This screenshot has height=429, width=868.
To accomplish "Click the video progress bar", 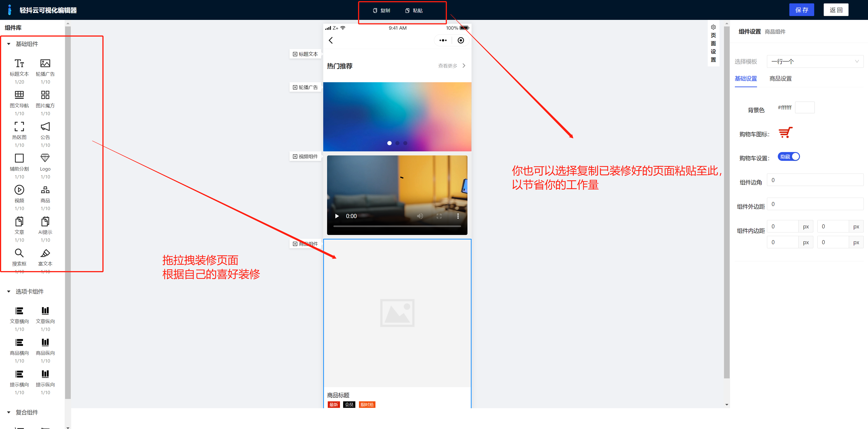I will (397, 226).
